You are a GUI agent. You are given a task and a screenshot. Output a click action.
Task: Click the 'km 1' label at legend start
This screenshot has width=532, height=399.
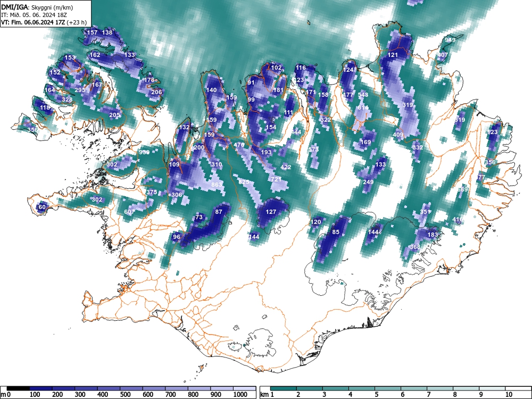pos(267,395)
